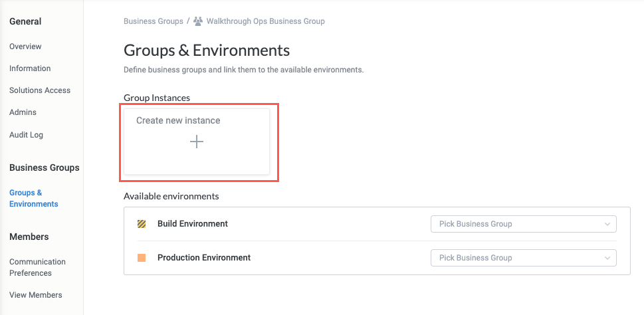Open the Overview sidebar item
This screenshot has height=315, width=644.
tap(25, 47)
